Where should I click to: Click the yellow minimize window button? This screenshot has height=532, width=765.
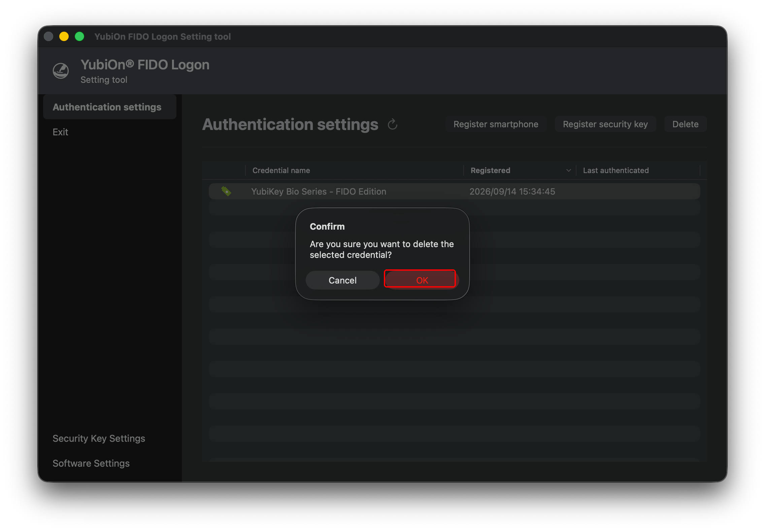(x=64, y=36)
